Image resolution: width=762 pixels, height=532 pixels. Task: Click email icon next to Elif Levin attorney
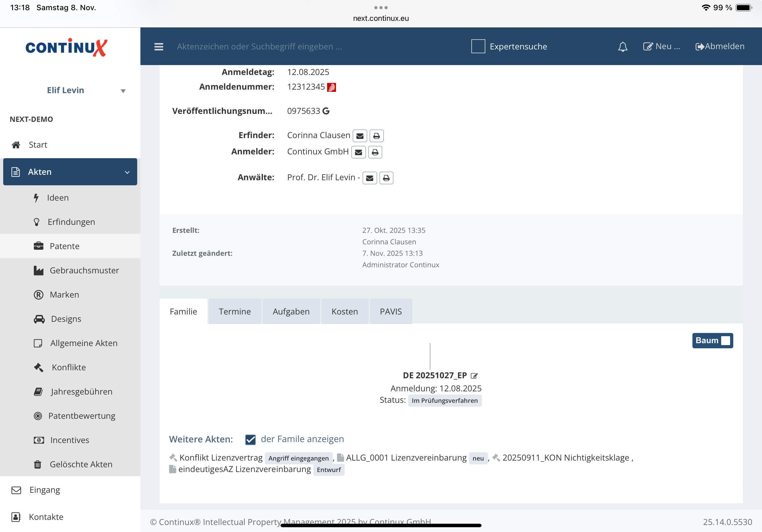[x=370, y=178]
